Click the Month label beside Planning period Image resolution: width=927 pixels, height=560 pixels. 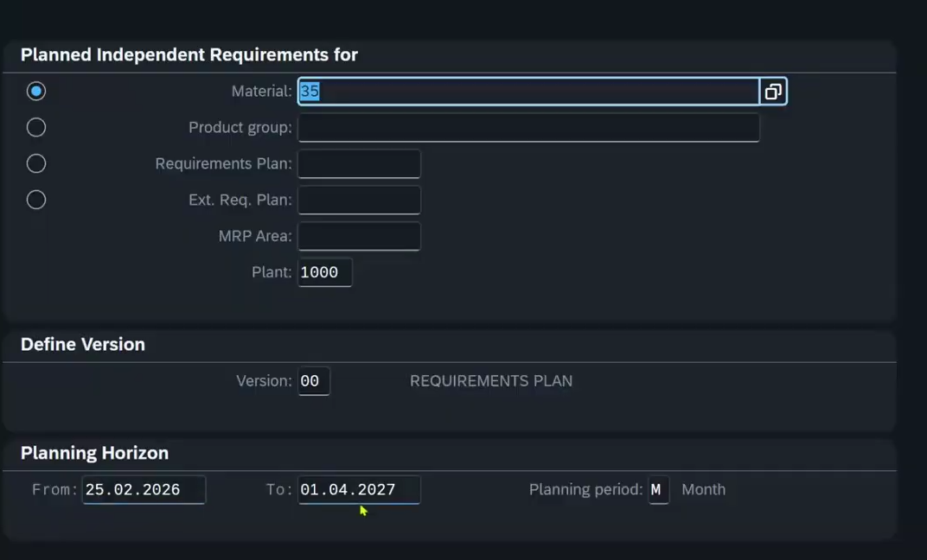[x=704, y=490]
